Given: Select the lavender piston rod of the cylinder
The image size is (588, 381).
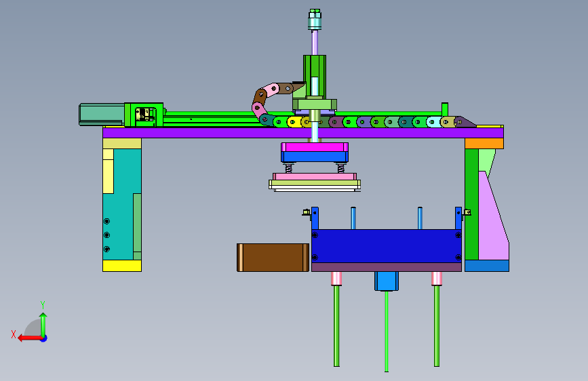Looking at the screenshot, I should [x=315, y=43].
